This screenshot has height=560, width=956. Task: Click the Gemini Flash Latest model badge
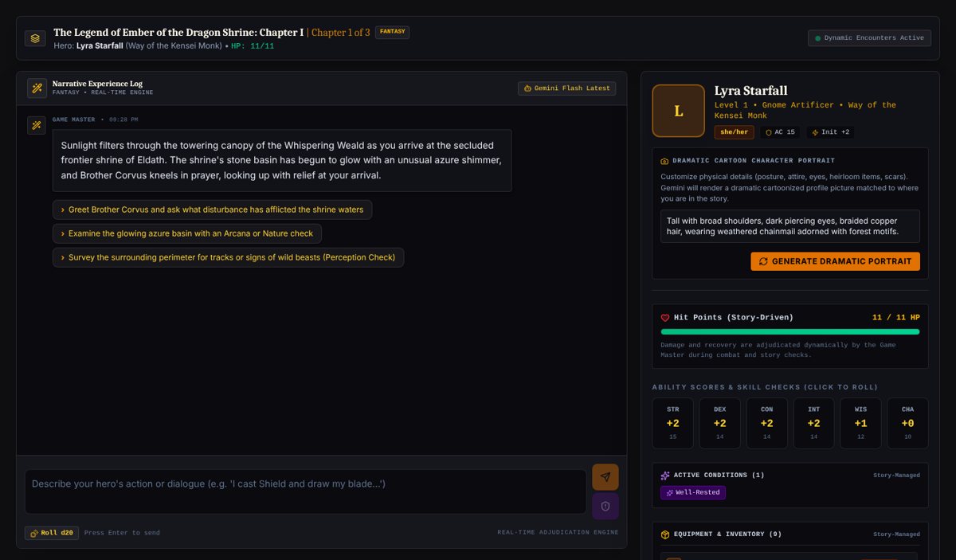pyautogui.click(x=566, y=88)
